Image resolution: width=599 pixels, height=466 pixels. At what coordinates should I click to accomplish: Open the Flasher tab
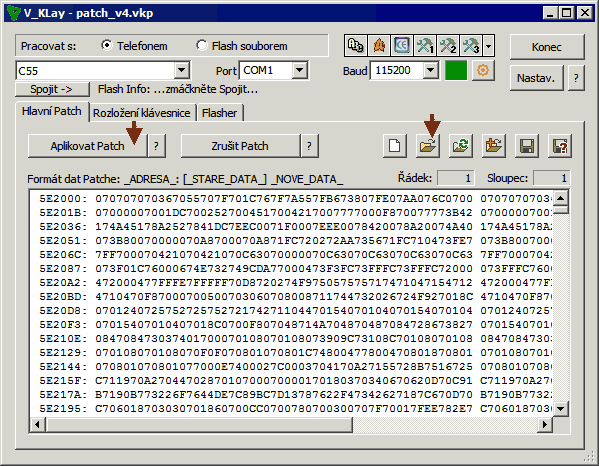219,113
